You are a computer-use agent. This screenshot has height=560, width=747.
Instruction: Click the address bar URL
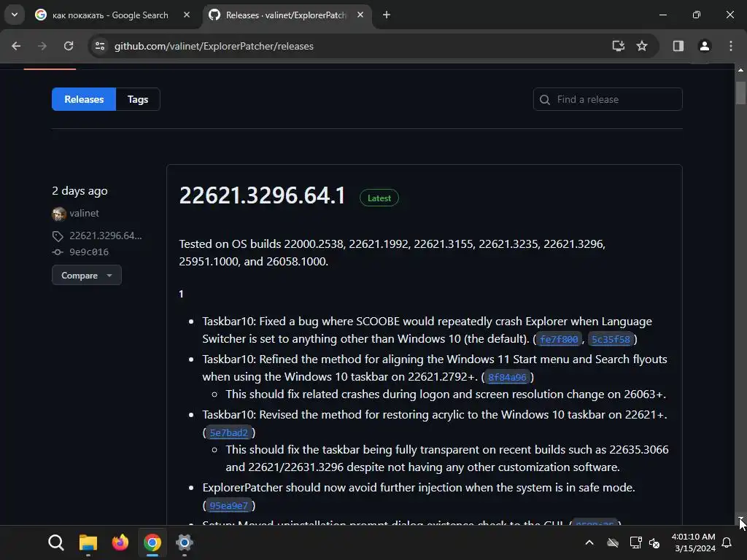coord(214,46)
